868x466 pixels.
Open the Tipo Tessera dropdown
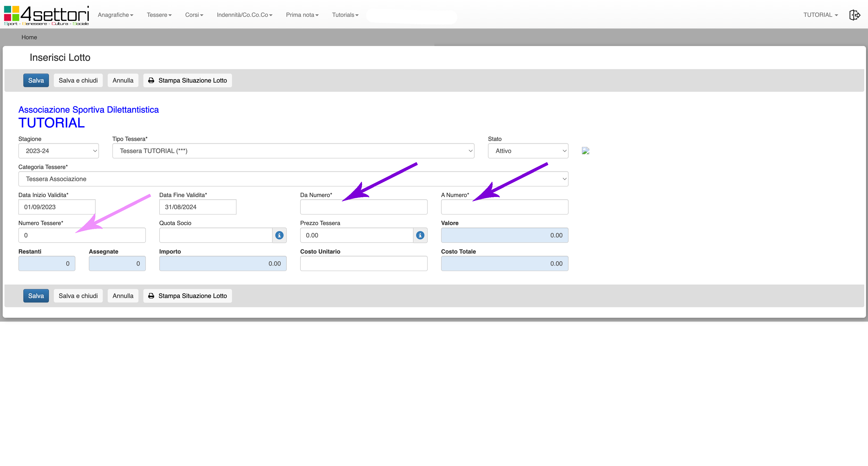(x=293, y=151)
